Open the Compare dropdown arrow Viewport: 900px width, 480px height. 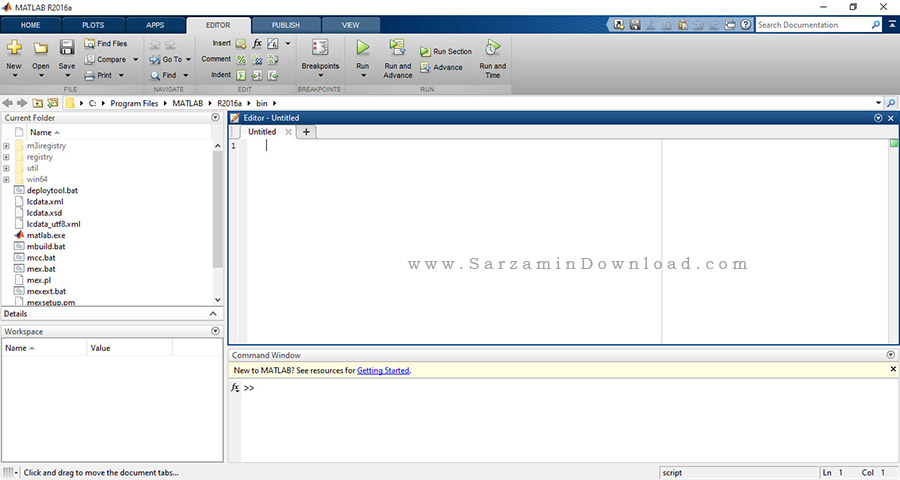coord(135,59)
